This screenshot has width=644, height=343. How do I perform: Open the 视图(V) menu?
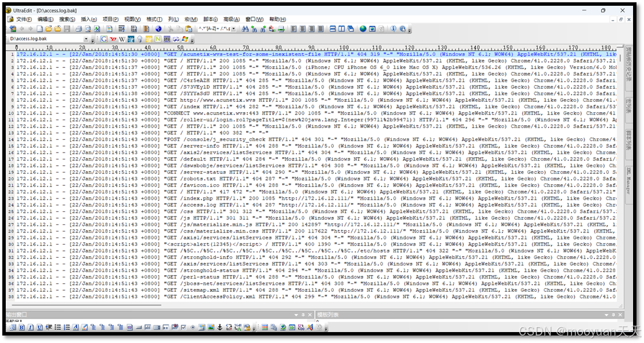pyautogui.click(x=132, y=20)
